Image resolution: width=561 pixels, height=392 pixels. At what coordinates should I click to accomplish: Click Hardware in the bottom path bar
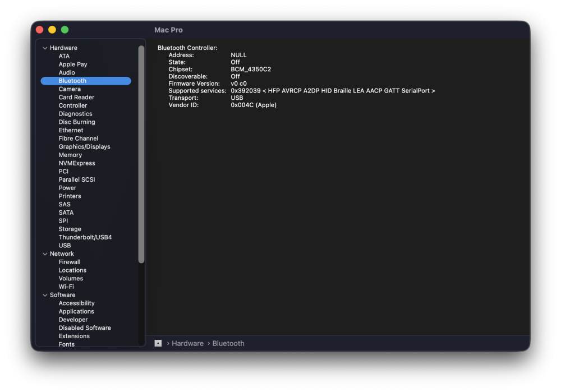pyautogui.click(x=187, y=343)
